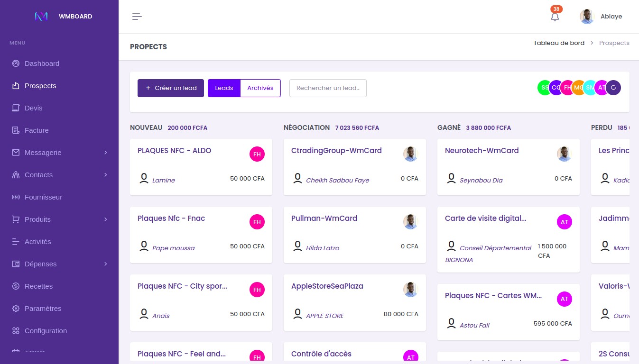Expand the Contacts submenu chevron
The width and height of the screenshot is (639, 364).
105,175
